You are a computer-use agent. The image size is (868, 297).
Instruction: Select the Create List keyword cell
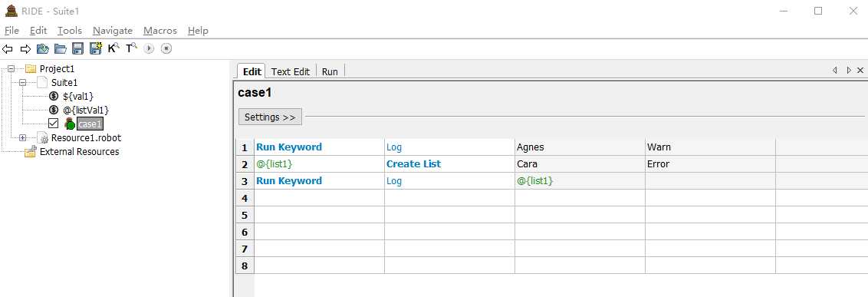(x=449, y=164)
